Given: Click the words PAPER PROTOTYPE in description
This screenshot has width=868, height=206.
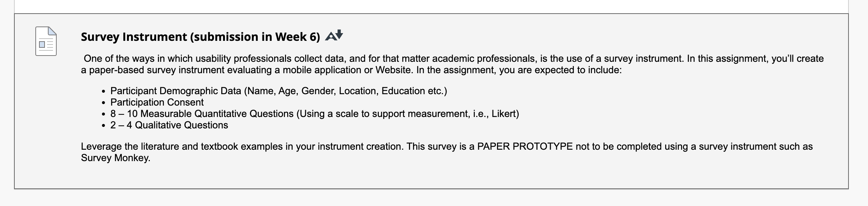Looking at the screenshot, I should coord(525,146).
